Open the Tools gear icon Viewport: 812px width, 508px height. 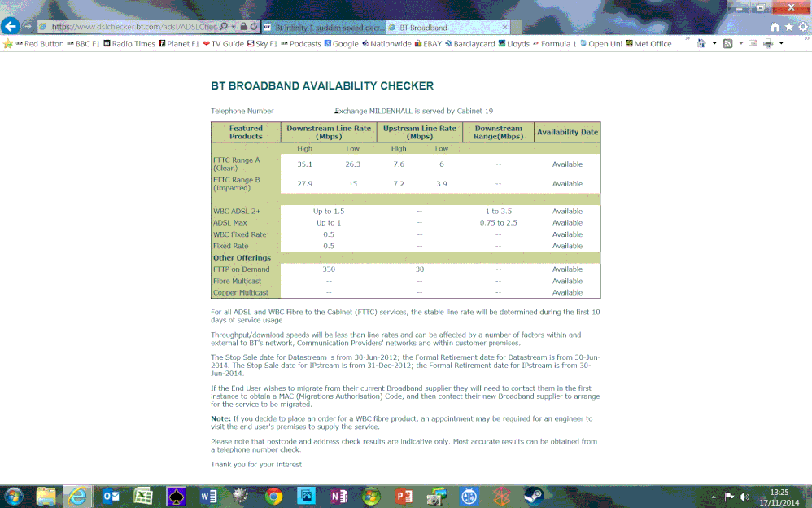click(803, 27)
